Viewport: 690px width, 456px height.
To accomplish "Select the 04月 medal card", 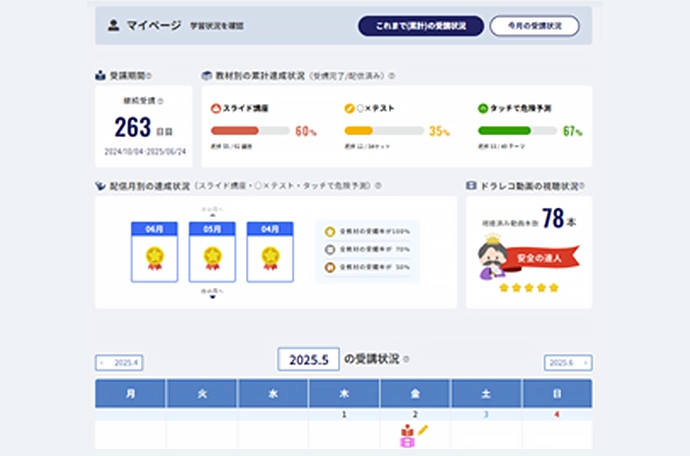I will click(270, 252).
